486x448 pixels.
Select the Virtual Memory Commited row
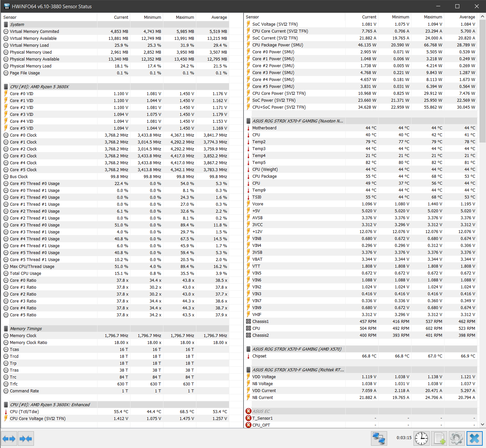[x=115, y=31]
